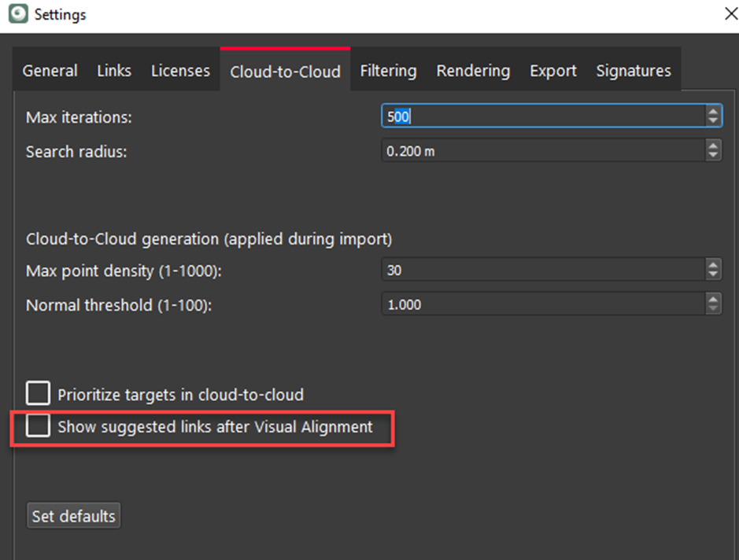Open the Links tab
Image resolution: width=739 pixels, height=560 pixels.
click(x=114, y=71)
